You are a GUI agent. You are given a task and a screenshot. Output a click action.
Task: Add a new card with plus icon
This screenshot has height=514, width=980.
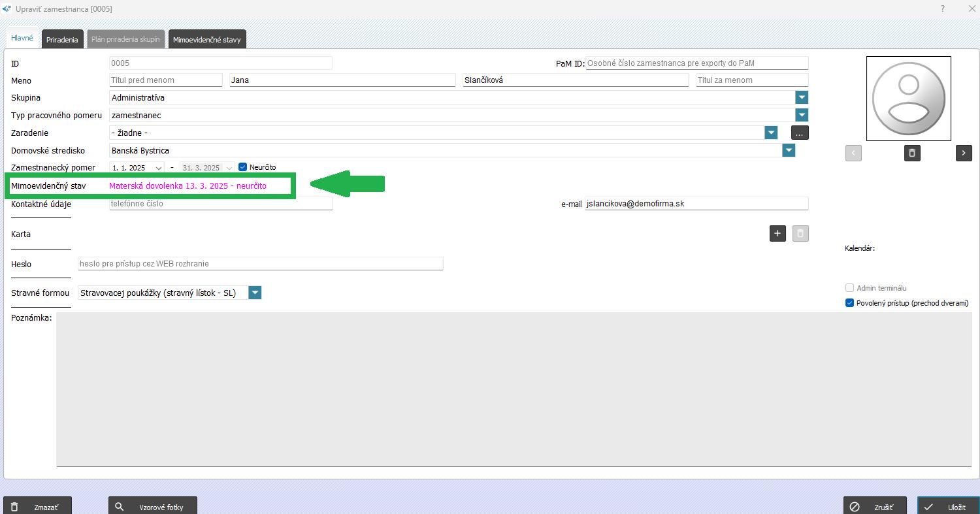point(777,234)
